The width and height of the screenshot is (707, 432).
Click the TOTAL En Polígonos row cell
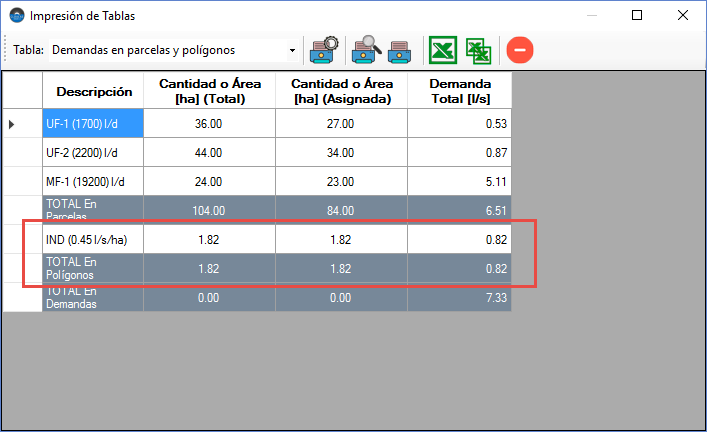coord(93,268)
